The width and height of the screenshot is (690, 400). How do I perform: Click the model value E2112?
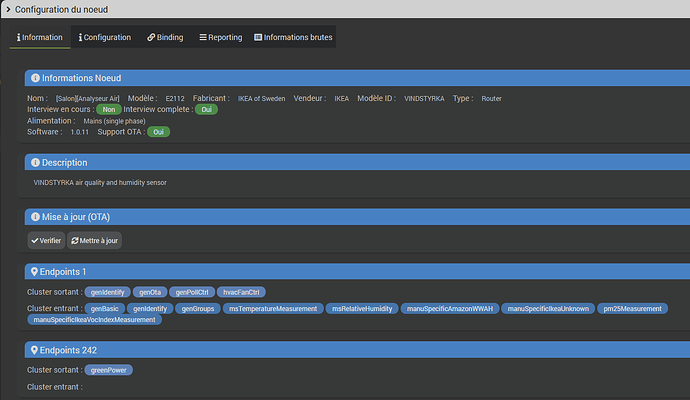tap(175, 99)
